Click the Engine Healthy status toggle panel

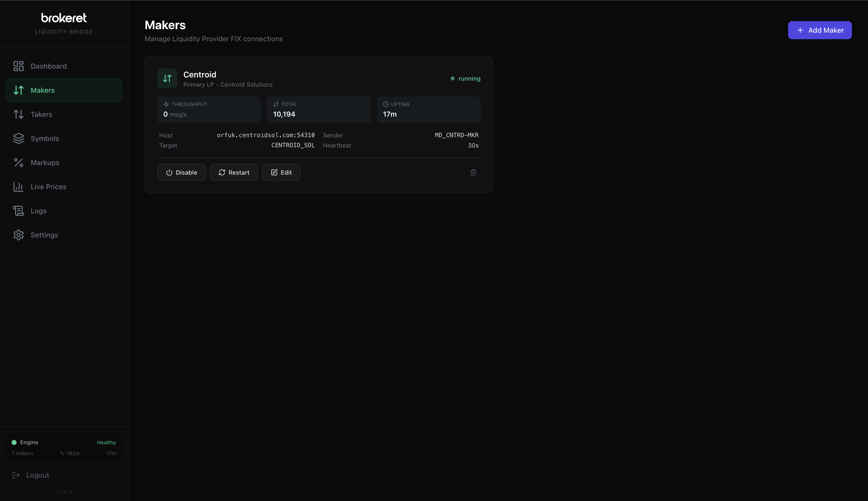[x=64, y=447]
